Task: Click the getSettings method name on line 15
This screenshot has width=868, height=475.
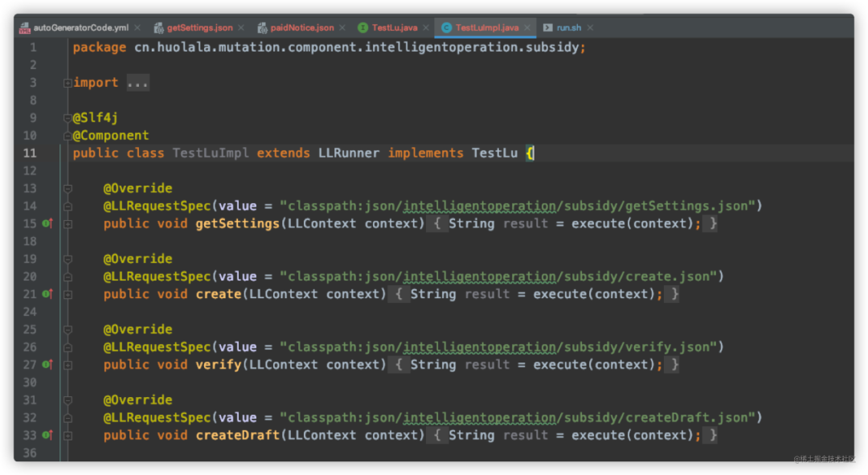Action: pos(237,223)
